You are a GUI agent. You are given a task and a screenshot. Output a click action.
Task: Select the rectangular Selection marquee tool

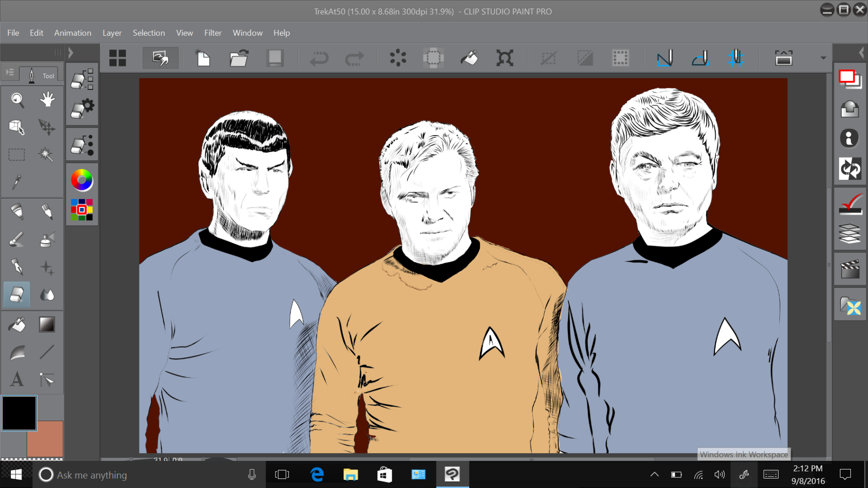tap(17, 155)
